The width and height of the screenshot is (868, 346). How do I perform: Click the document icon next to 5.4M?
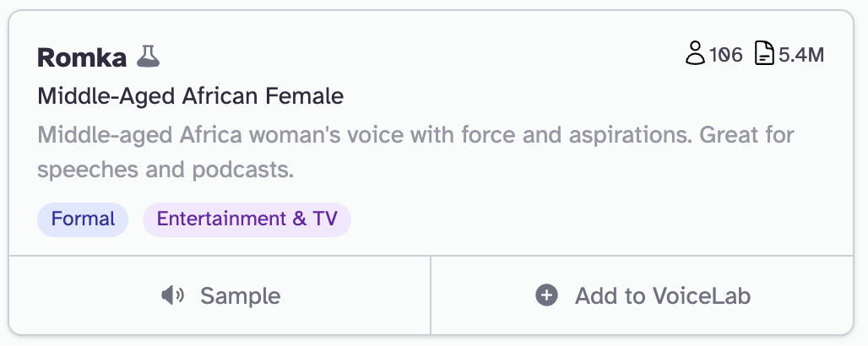[x=763, y=55]
